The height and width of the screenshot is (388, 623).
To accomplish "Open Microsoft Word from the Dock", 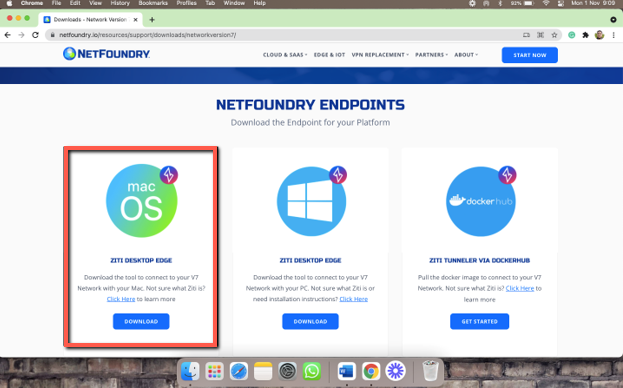I will click(x=346, y=372).
